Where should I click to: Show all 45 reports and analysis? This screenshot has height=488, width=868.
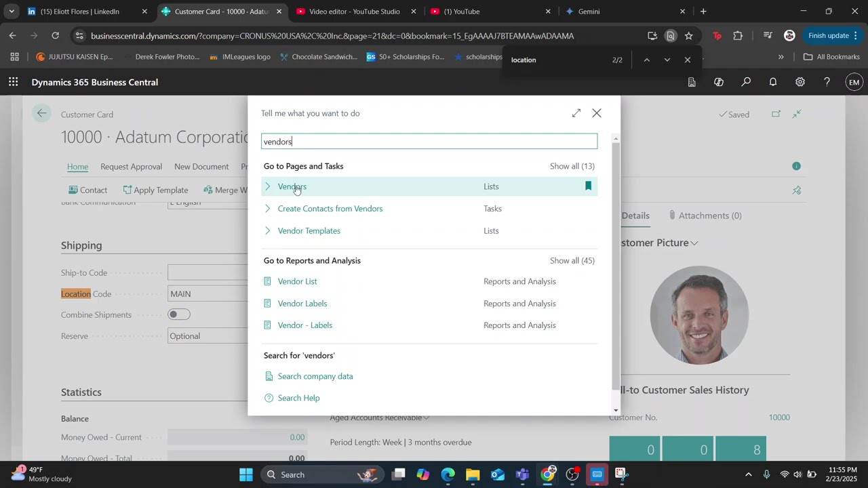(572, 261)
